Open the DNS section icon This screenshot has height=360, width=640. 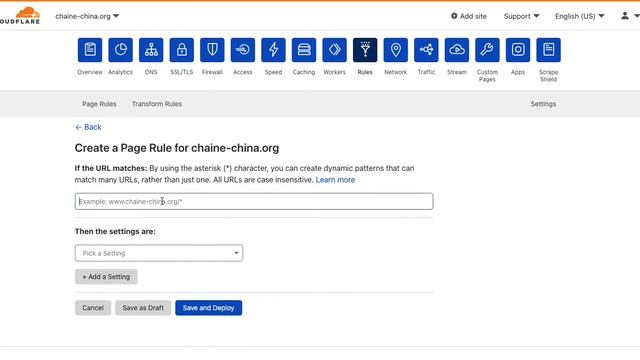151,50
